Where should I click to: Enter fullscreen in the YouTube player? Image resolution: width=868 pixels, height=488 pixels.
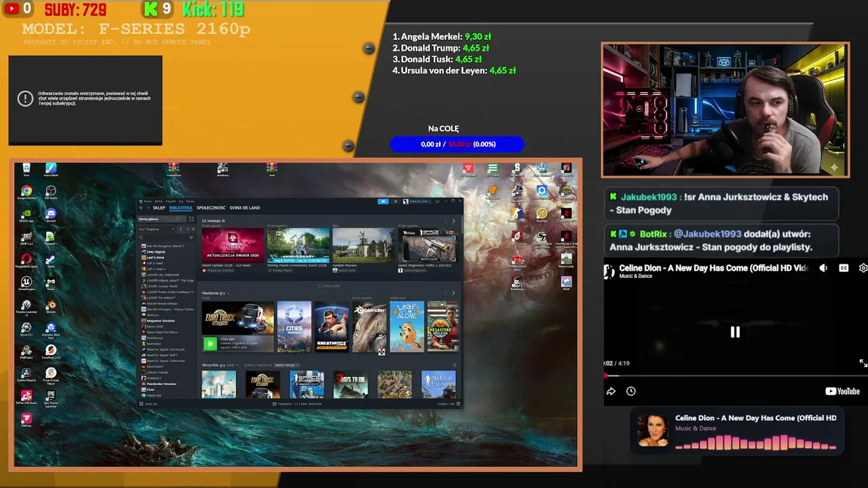point(863,363)
